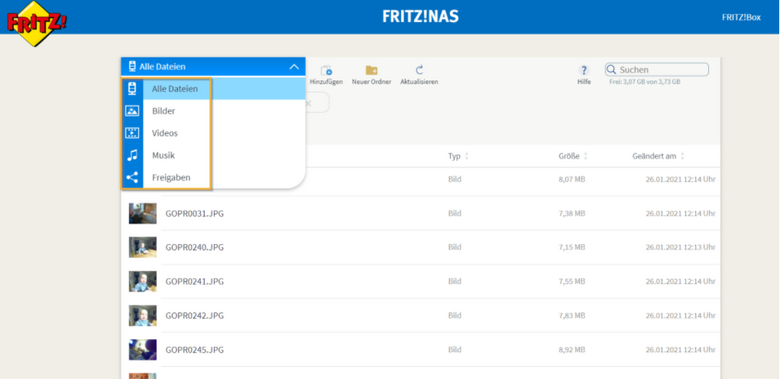Refresh list with Aktualisieren icon
This screenshot has height=379, width=780.
[x=419, y=70]
